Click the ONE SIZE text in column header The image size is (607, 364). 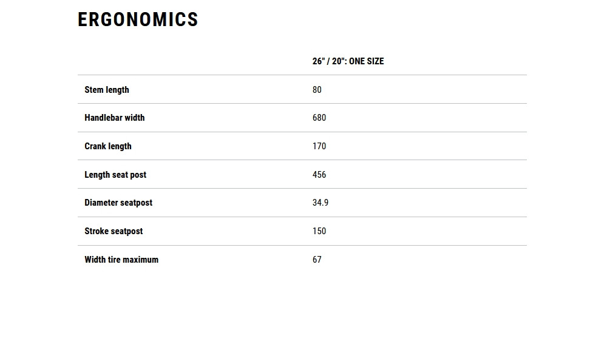[x=366, y=61]
